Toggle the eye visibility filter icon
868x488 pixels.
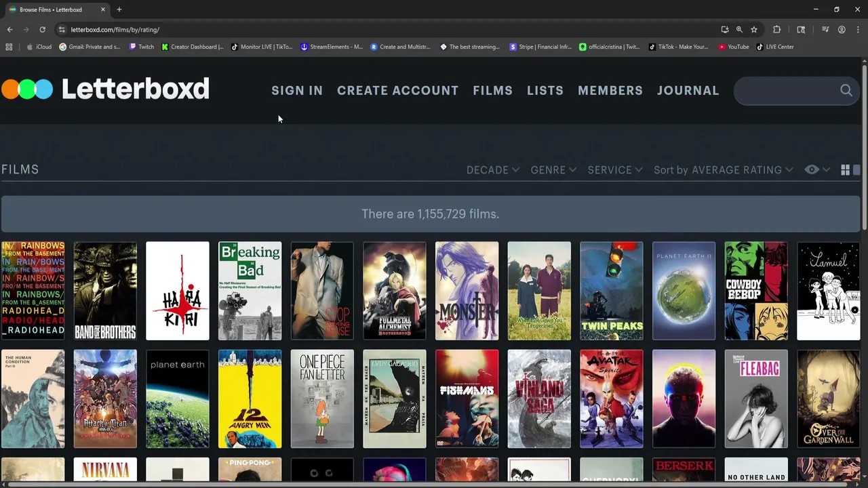pyautogui.click(x=812, y=170)
